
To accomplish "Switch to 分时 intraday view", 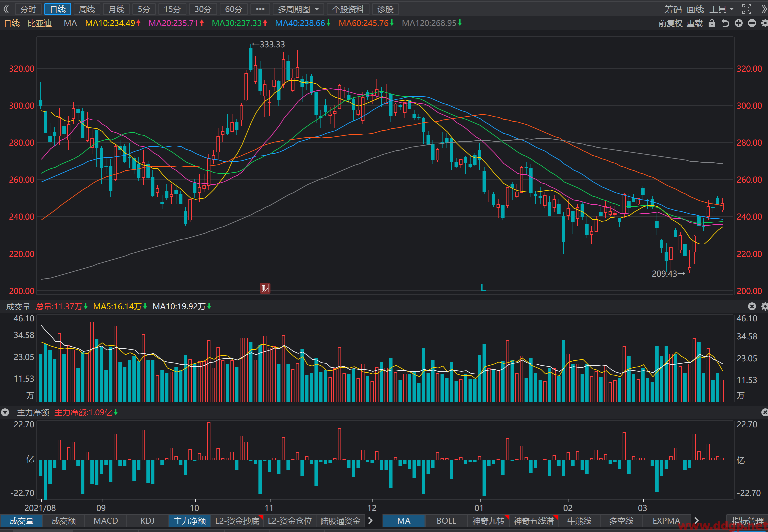I will [x=28, y=9].
